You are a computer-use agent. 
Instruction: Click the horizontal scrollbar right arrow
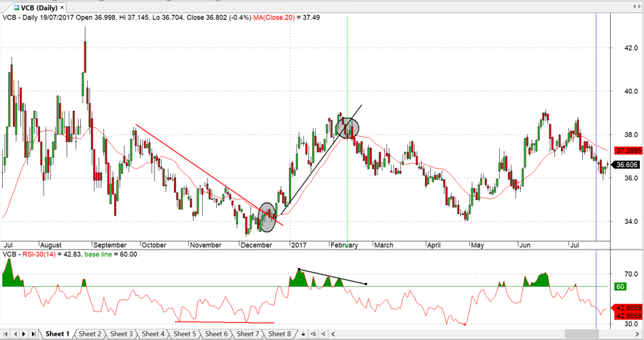pyautogui.click(x=639, y=335)
